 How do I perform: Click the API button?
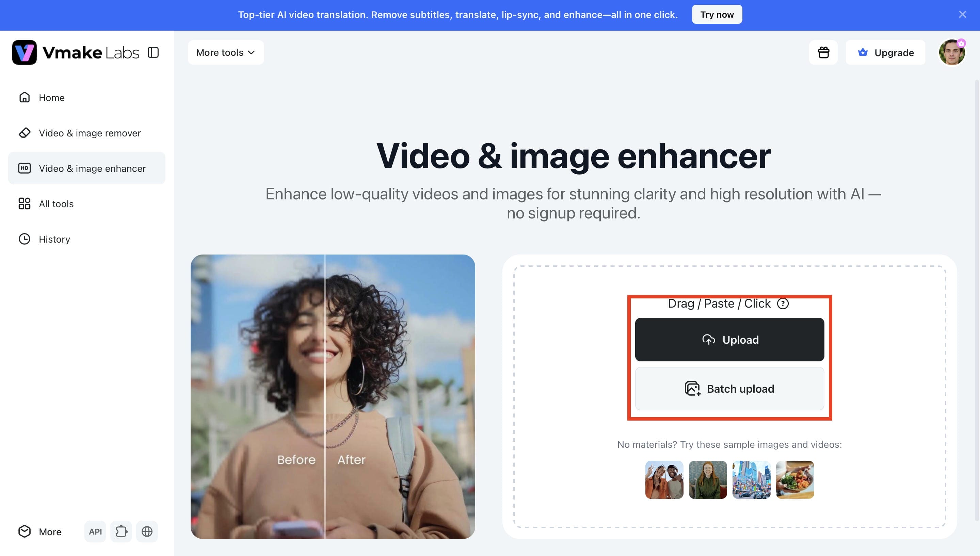pos(95,532)
